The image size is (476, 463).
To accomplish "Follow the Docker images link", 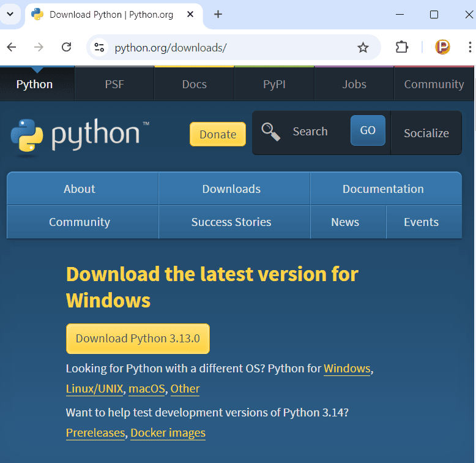I will pyautogui.click(x=168, y=433).
